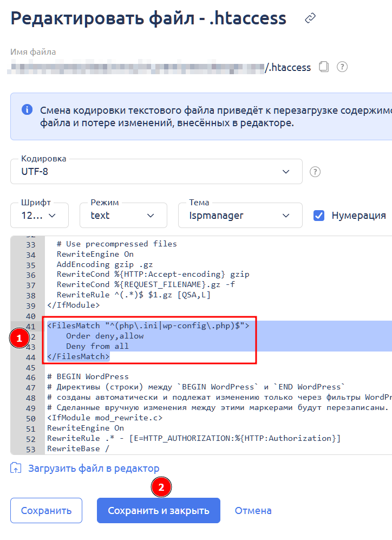Viewport: 392px width, 540px height.
Task: Click the copy icon next to .htaccess filename
Action: [x=324, y=67]
